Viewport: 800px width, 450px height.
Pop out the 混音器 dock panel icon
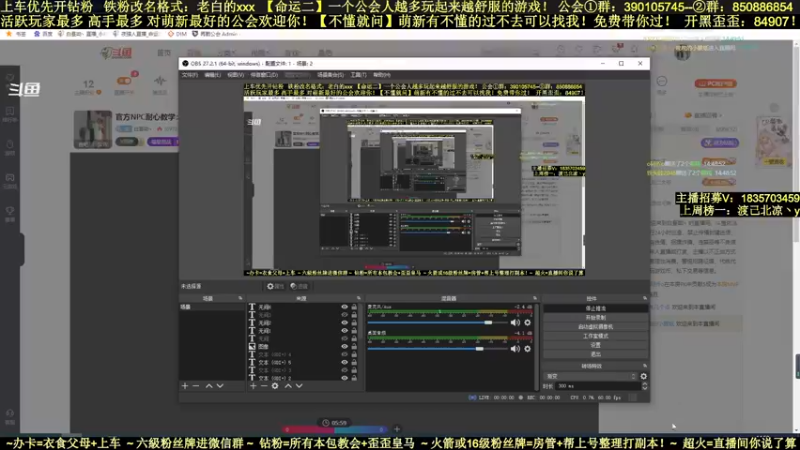[535, 298]
